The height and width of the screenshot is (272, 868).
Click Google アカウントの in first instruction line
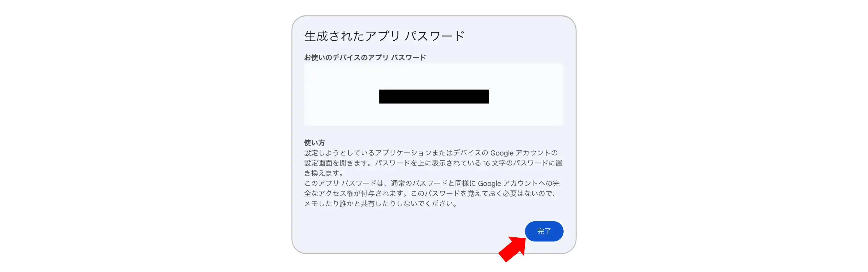(x=524, y=153)
